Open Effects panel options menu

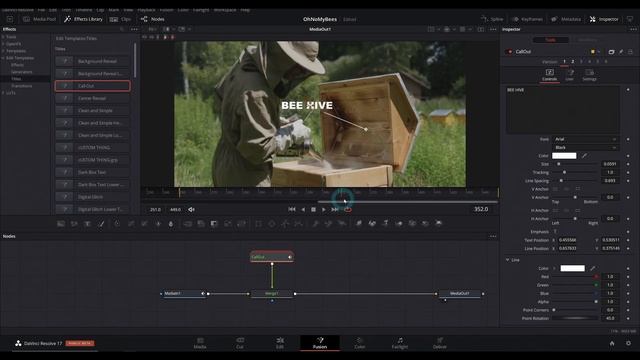(134, 29)
